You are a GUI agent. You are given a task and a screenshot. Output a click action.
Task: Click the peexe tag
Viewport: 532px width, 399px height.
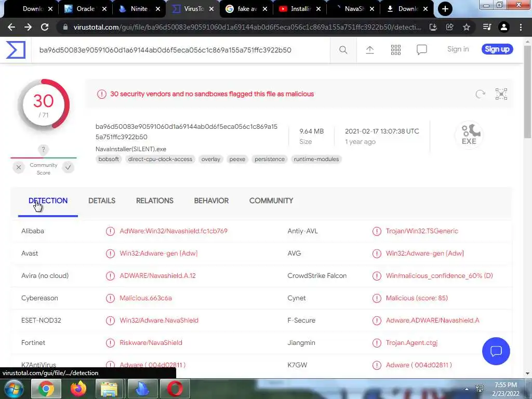(237, 159)
